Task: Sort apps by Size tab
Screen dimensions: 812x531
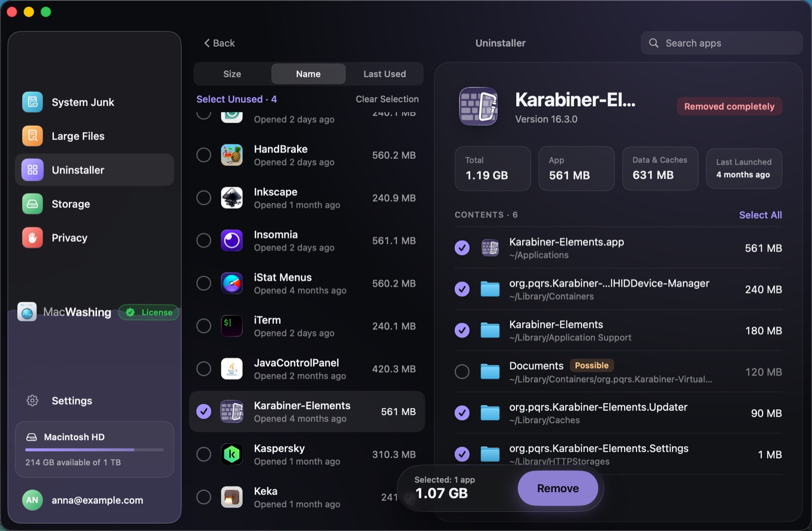Action: click(232, 74)
